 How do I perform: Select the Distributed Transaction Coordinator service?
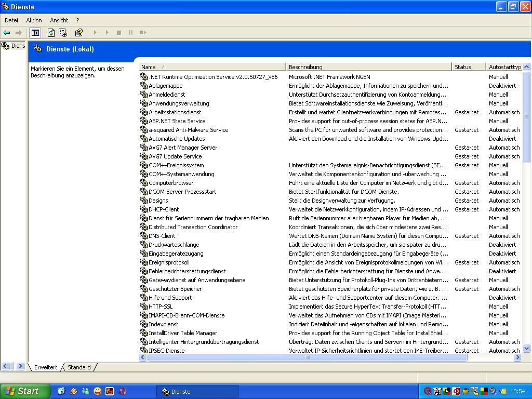pyautogui.click(x=193, y=227)
